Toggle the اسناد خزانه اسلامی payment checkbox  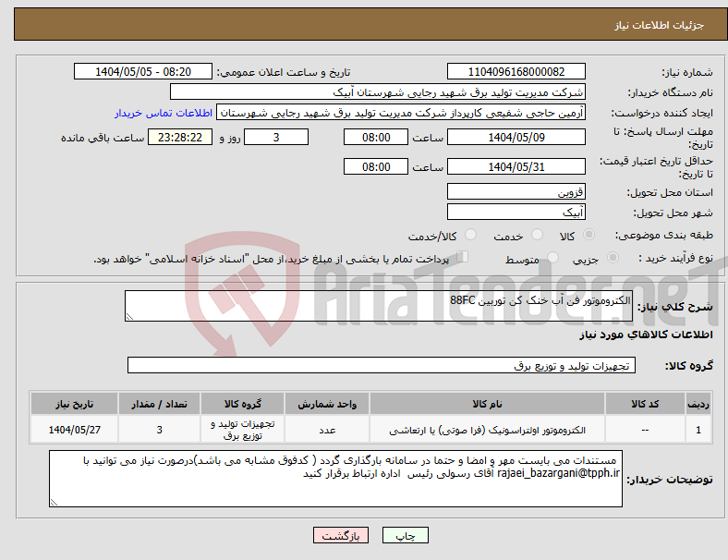(x=463, y=257)
